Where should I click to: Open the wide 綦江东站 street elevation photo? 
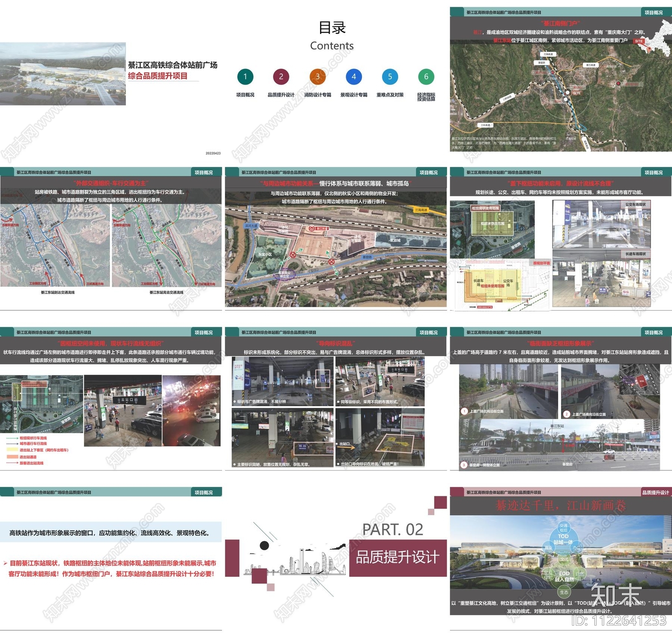(x=559, y=444)
